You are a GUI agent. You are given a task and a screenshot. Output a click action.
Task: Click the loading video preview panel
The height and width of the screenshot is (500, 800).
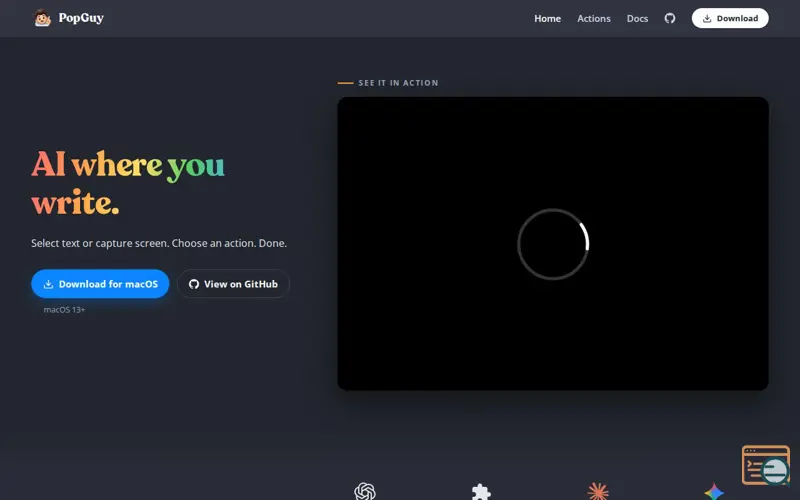pos(553,244)
